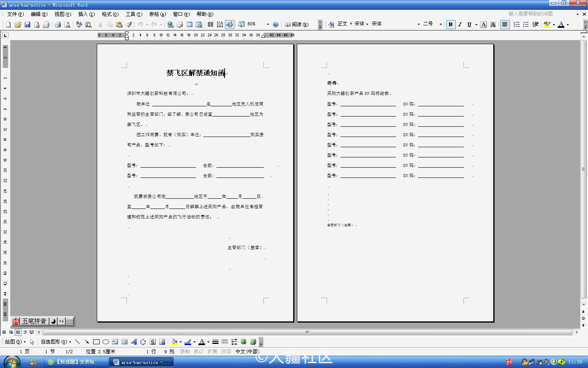The image size is (588, 368).
Task: Open the 插入 menu
Action: pyautogui.click(x=87, y=14)
